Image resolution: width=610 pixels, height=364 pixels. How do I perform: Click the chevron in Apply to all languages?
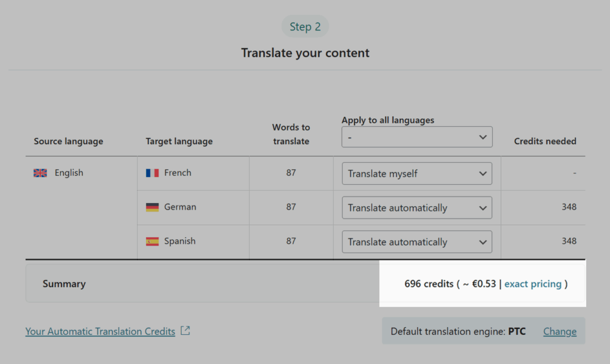(483, 137)
